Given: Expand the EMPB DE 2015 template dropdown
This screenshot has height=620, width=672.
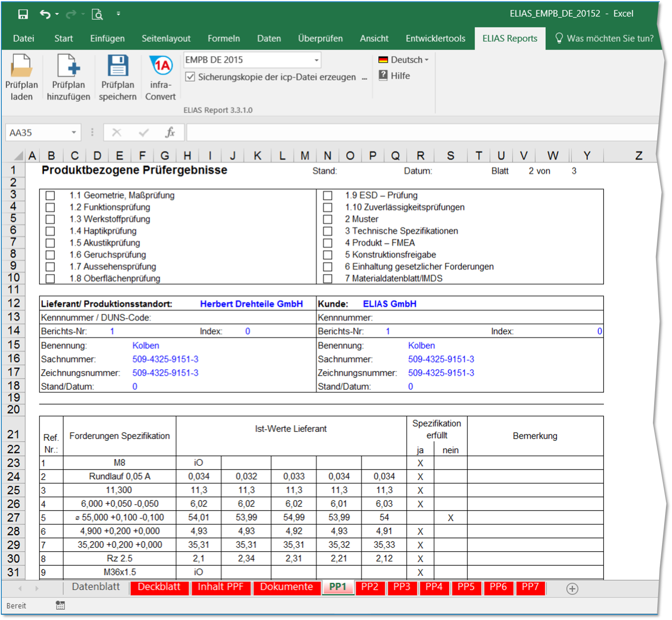Looking at the screenshot, I should click(316, 60).
